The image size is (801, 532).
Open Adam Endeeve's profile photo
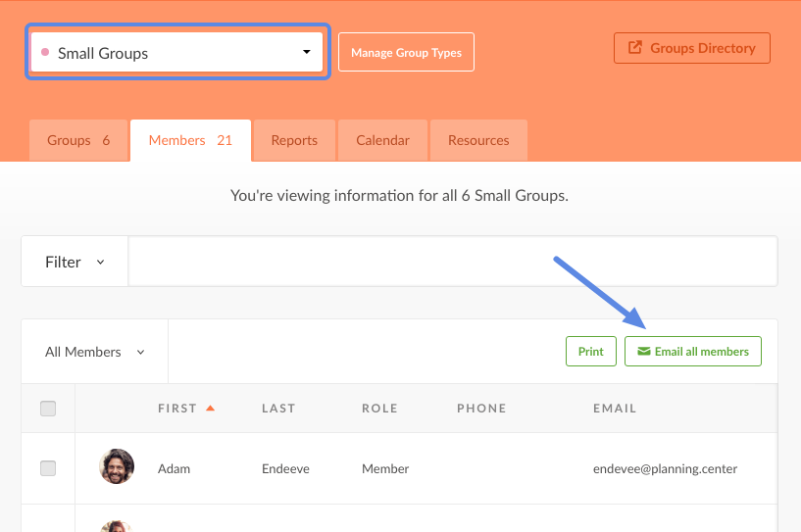pos(117,466)
